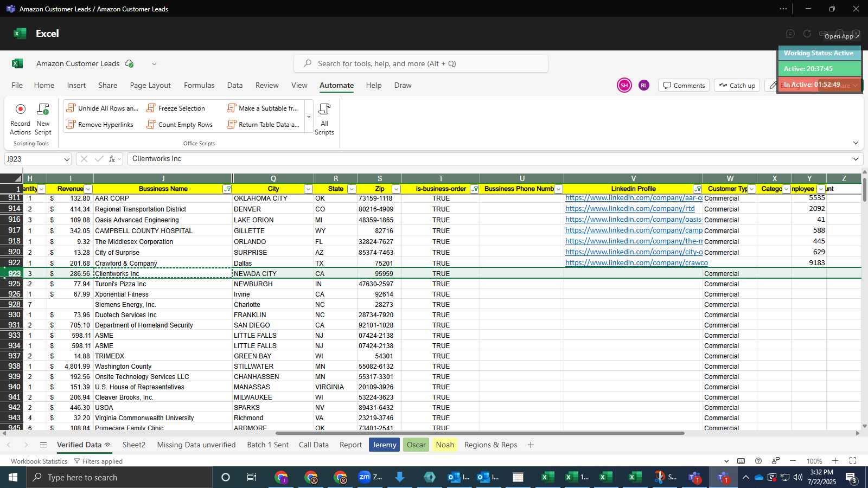868x488 pixels.
Task: Start recording with Record Actions
Action: (x=20, y=119)
